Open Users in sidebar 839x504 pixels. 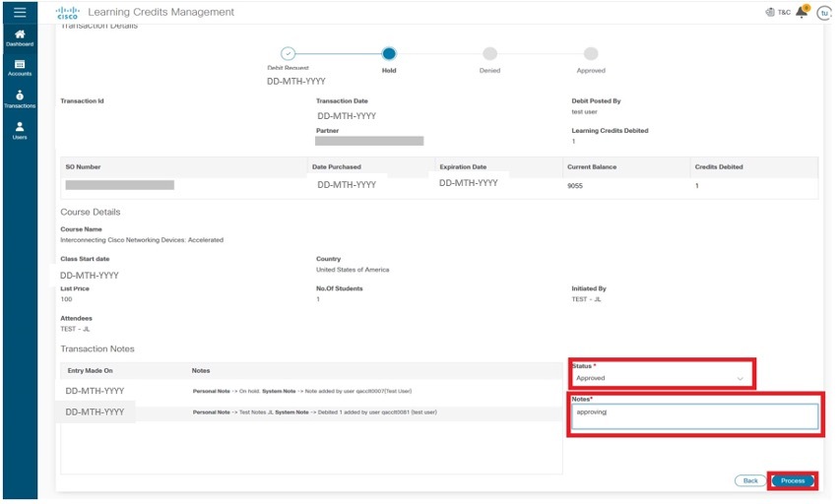(x=20, y=131)
